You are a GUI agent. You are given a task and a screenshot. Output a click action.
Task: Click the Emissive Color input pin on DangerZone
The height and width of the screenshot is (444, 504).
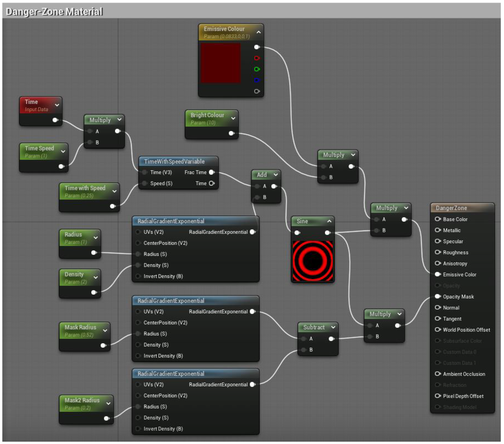438,274
